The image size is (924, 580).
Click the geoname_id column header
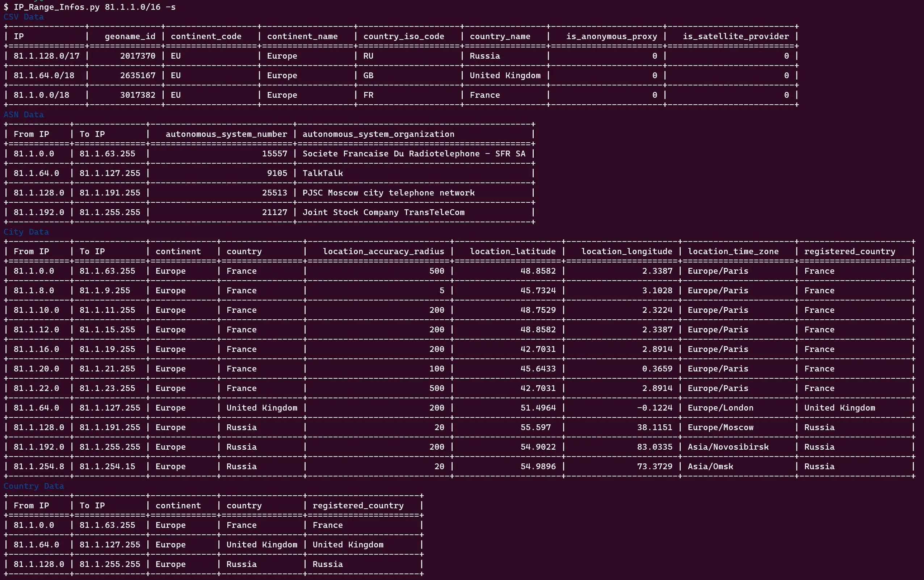click(x=130, y=37)
